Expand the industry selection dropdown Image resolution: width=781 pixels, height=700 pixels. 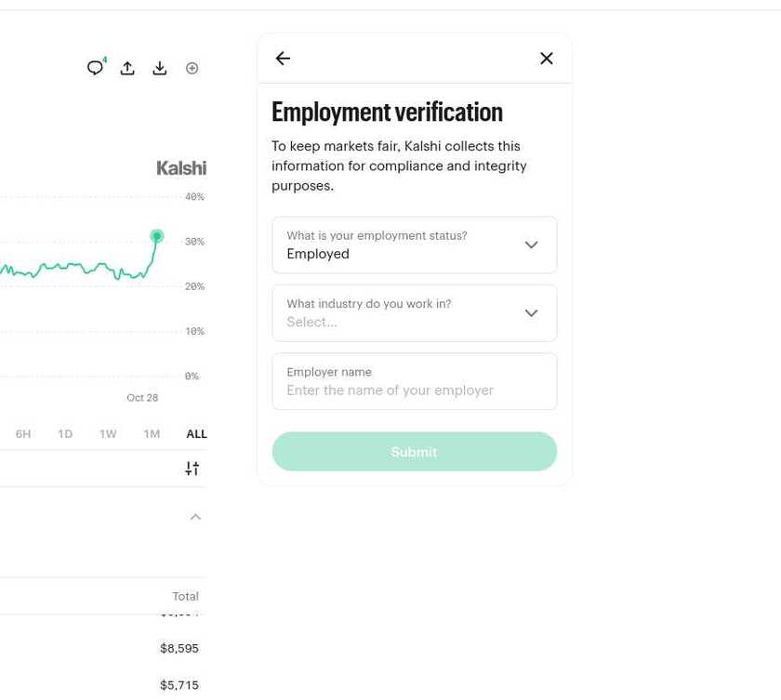tap(415, 313)
